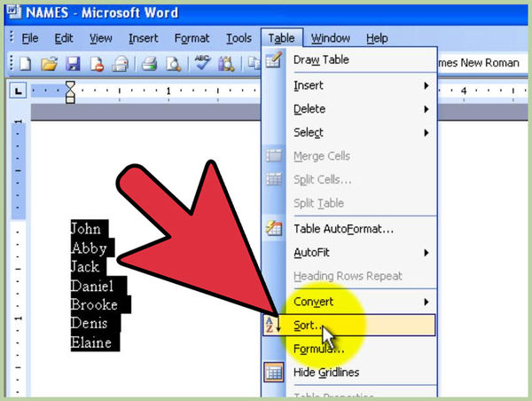Click the indent marker on the ruler

[70, 91]
